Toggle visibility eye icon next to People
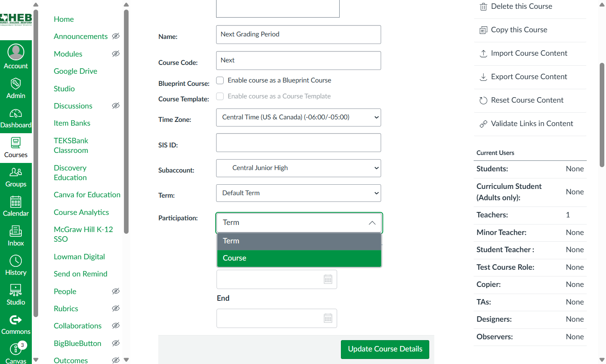This screenshot has width=606, height=364. (116, 291)
